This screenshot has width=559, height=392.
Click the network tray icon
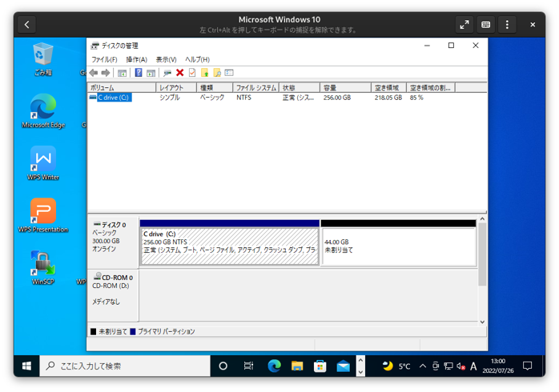[x=448, y=366]
